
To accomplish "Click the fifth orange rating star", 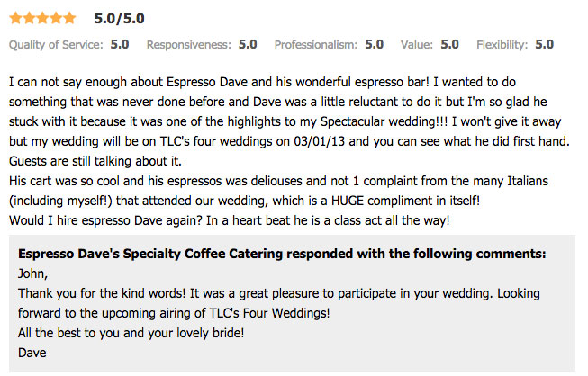I will [69, 17].
